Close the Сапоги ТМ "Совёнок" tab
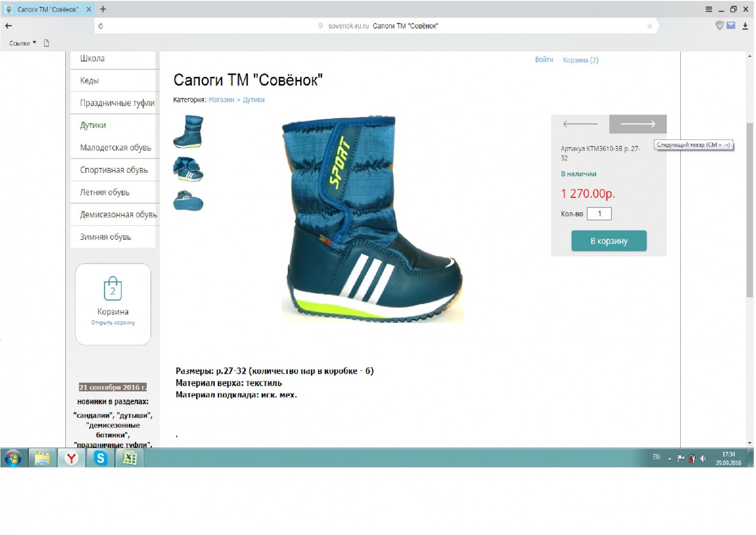 (x=89, y=9)
